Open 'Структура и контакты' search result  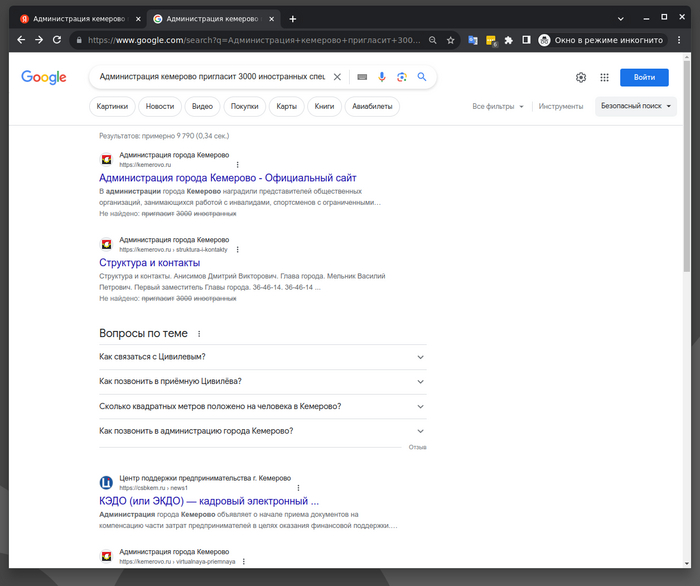[142, 263]
